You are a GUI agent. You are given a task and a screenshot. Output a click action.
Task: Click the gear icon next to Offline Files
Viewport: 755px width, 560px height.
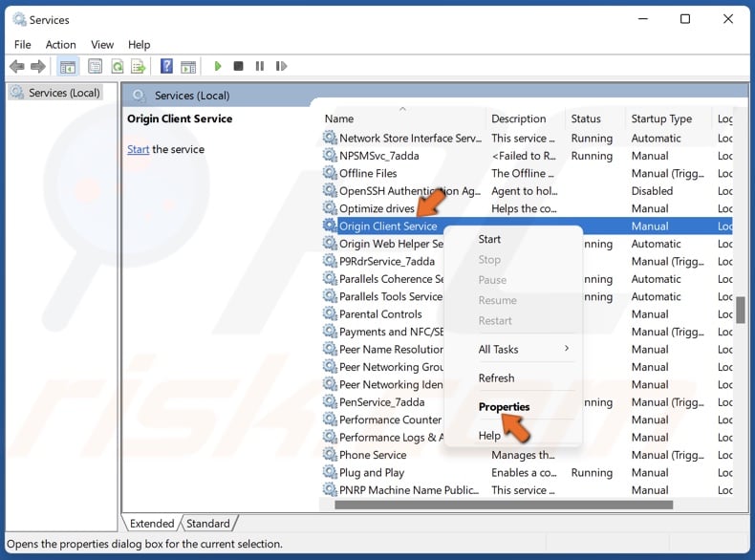tap(330, 173)
